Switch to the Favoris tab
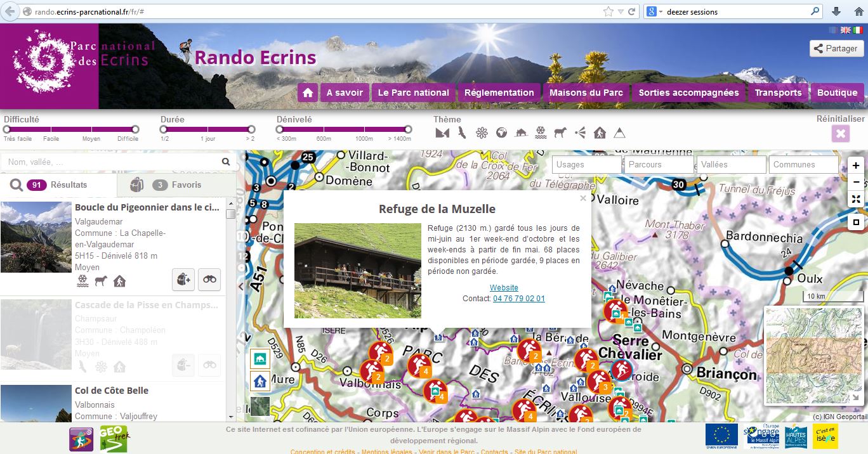The image size is (868, 454). (176, 185)
